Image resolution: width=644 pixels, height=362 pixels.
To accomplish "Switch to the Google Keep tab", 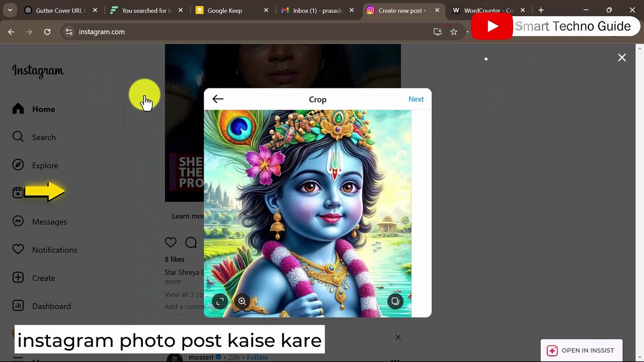I will coord(224,10).
